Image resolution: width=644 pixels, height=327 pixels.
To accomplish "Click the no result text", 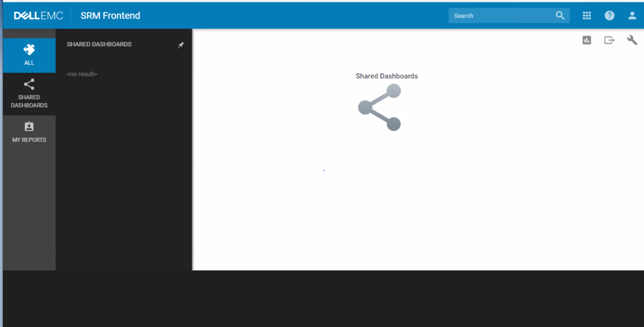I will point(82,74).
